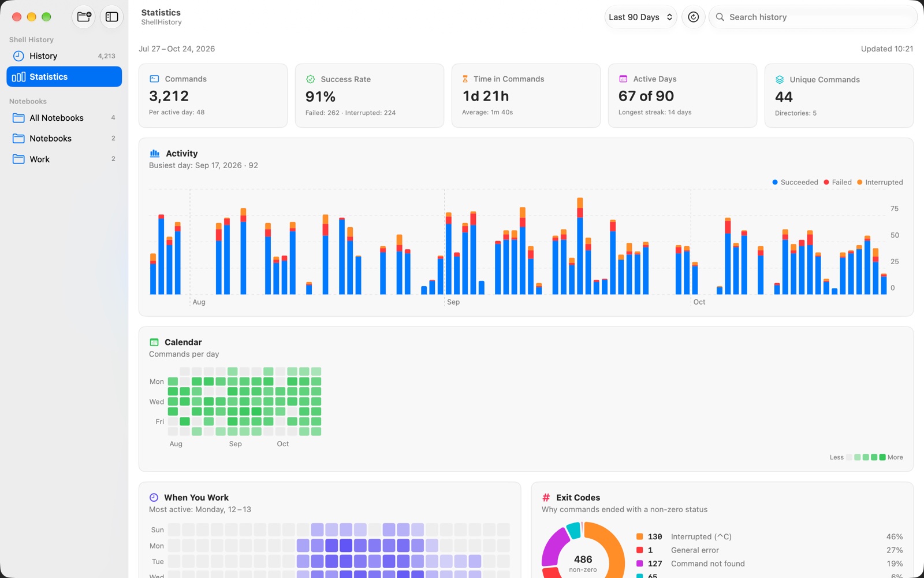Click the Success Rate checkmark icon
The width and height of the screenshot is (924, 578).
click(x=310, y=79)
